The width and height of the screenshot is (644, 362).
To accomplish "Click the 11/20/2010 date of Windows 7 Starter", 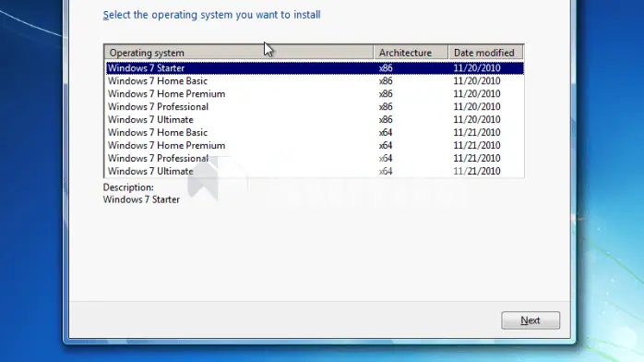I will (x=476, y=67).
